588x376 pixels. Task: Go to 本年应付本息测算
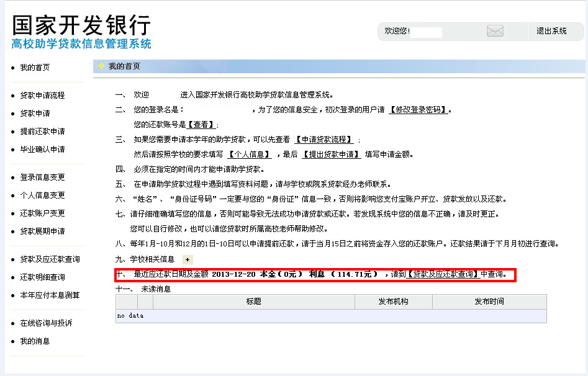click(x=50, y=295)
